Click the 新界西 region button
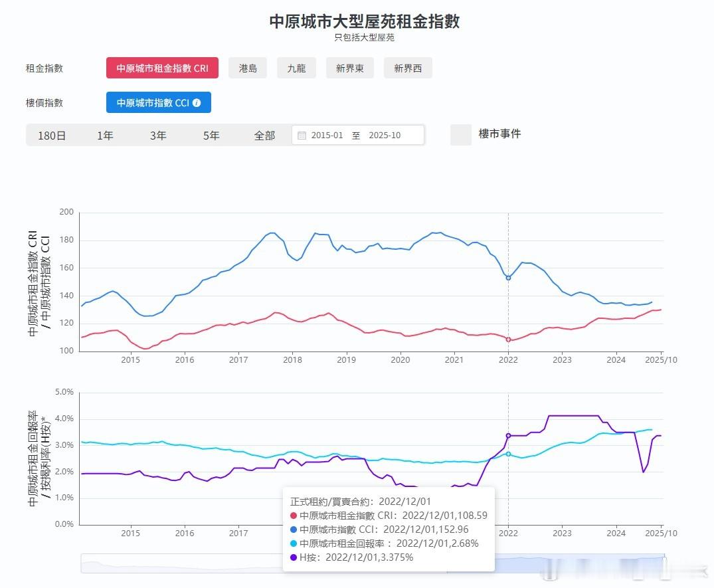The width and height of the screenshot is (714, 588). point(408,68)
